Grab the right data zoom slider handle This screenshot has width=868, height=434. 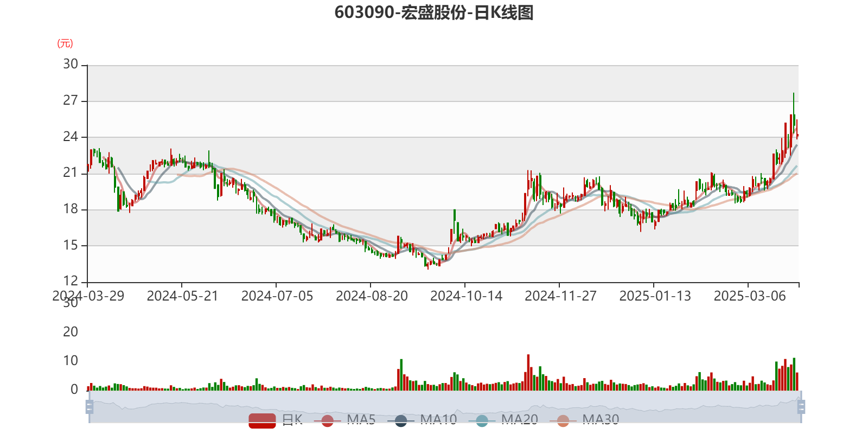point(801,407)
